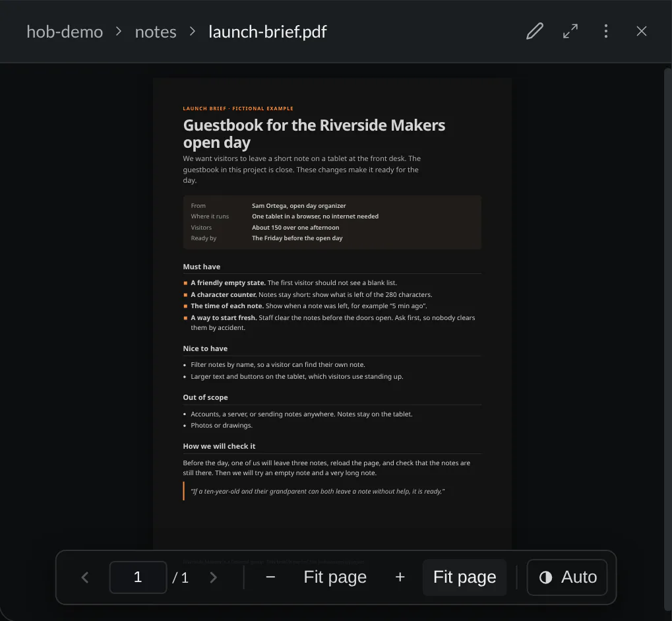Click the page number input field
Image resolution: width=672 pixels, height=621 pixels.
pos(138,577)
